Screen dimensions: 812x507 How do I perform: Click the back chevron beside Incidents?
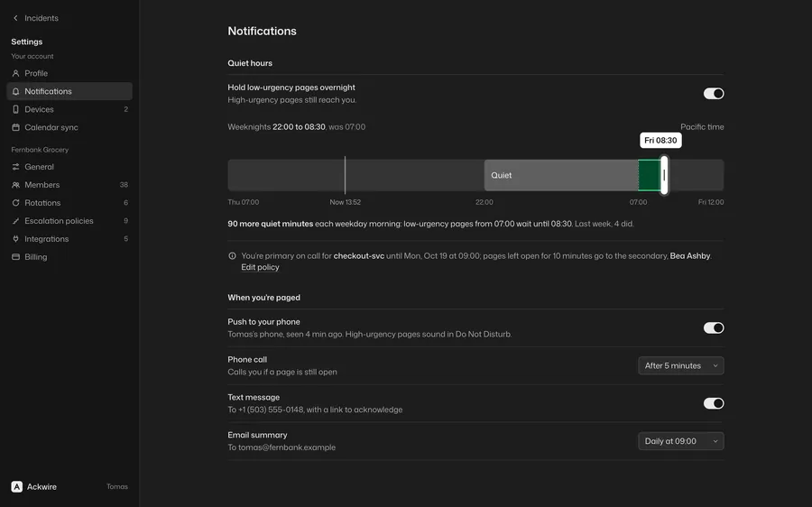pos(15,18)
